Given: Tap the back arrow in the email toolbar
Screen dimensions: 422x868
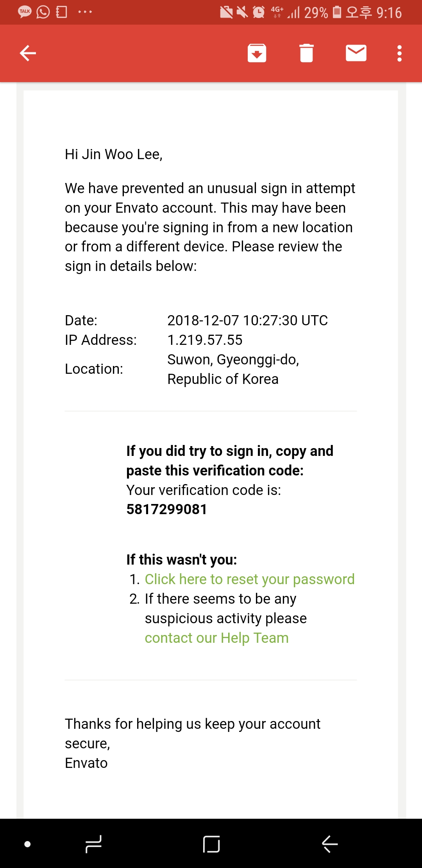Looking at the screenshot, I should point(28,53).
